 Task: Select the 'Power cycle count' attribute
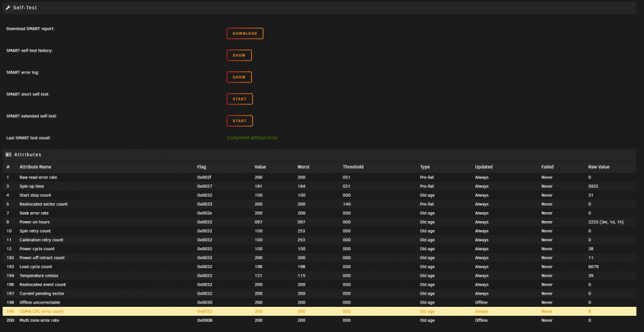pyautogui.click(x=319, y=249)
